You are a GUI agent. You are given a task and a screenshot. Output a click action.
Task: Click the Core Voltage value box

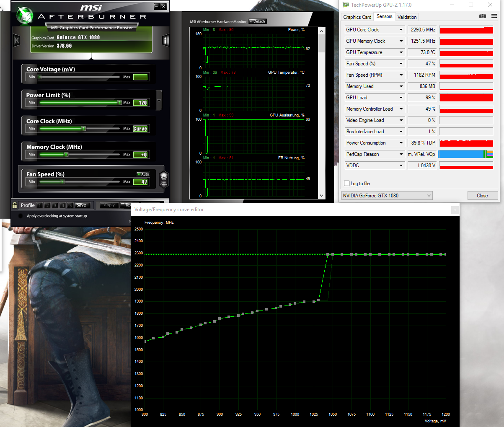point(140,77)
